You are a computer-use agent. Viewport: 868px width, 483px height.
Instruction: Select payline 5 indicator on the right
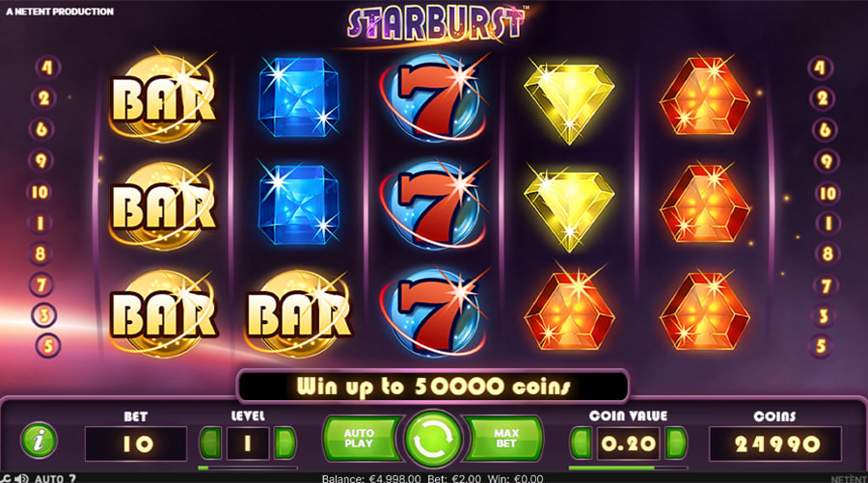click(x=821, y=346)
